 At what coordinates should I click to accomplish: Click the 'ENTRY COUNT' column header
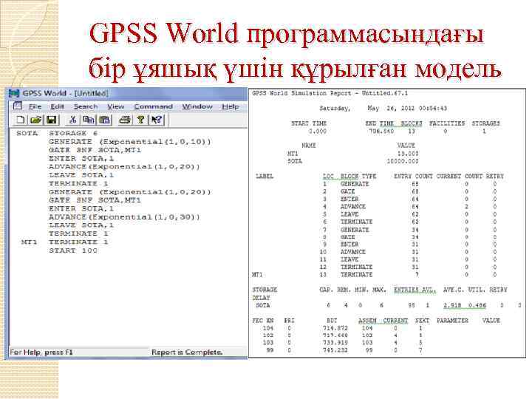pos(413,176)
